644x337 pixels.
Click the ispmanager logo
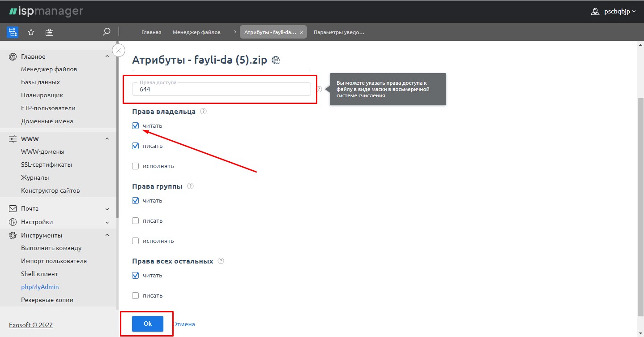[x=46, y=11]
